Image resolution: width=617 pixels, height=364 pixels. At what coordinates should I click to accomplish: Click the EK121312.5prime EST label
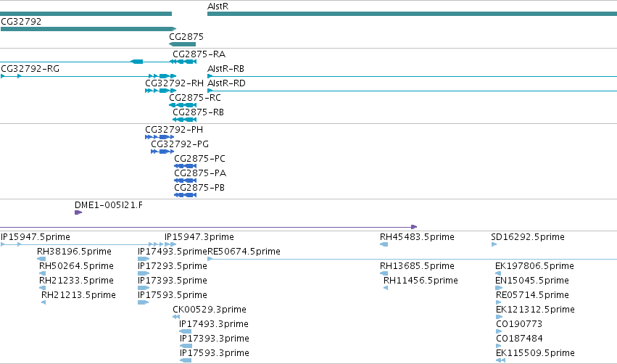click(535, 310)
